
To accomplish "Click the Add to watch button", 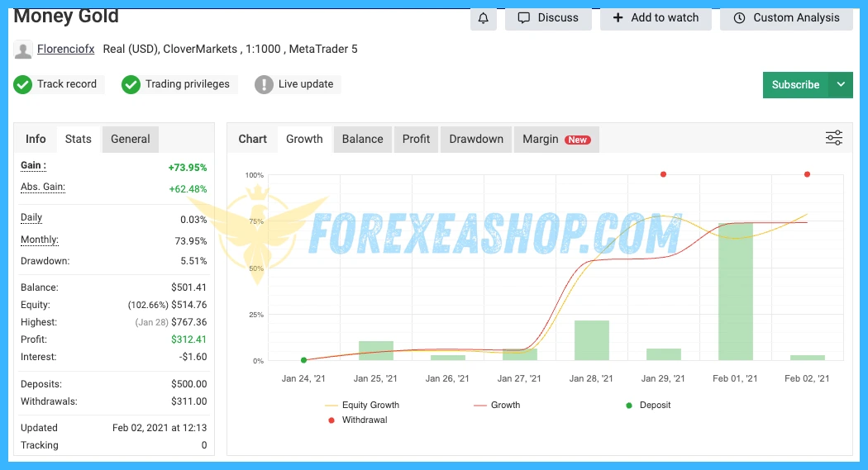I will (656, 18).
